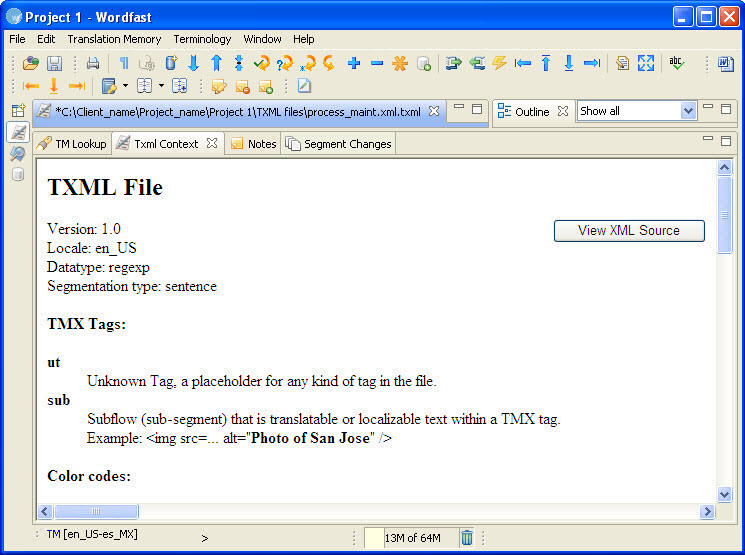745x555 pixels.
Task: Click the orange asterisk toolbar icon
Action: [x=400, y=63]
